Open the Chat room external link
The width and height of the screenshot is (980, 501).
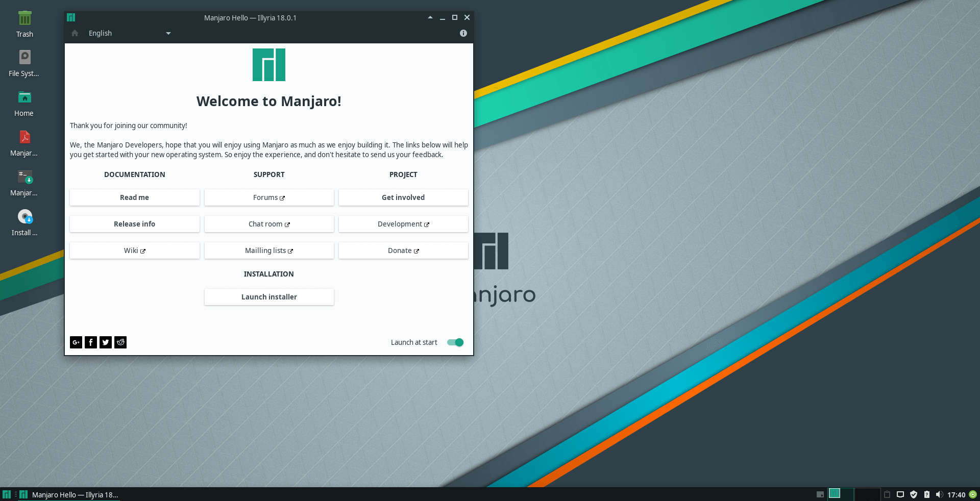[269, 224]
